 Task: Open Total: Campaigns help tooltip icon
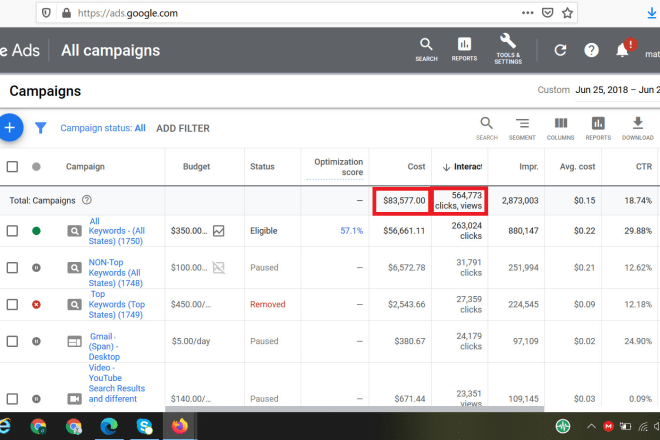click(x=87, y=200)
